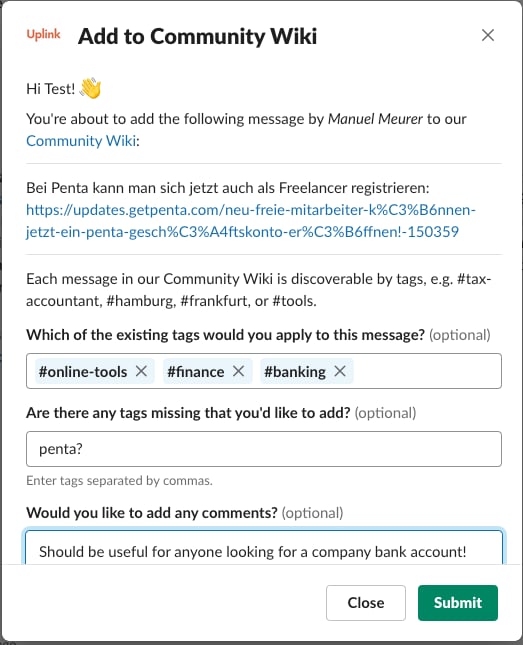523x645 pixels.
Task: Dismiss the dialog with the top-right X
Action: click(488, 35)
